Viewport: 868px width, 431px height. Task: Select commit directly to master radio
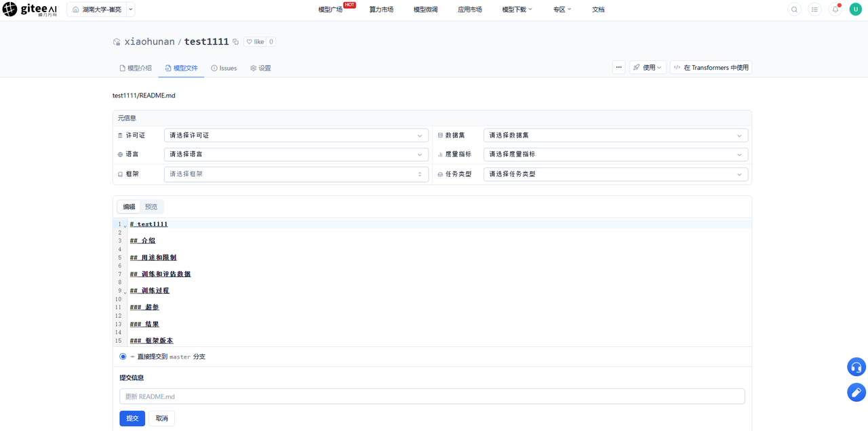123,356
